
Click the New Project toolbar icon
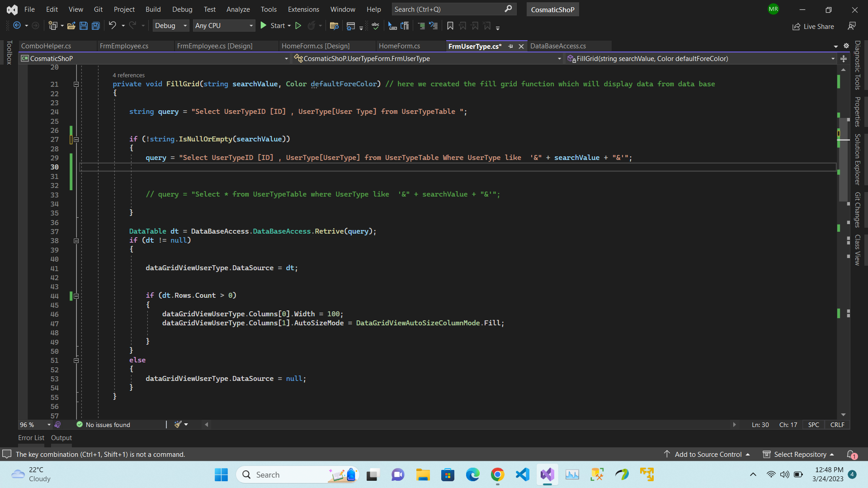[53, 26]
